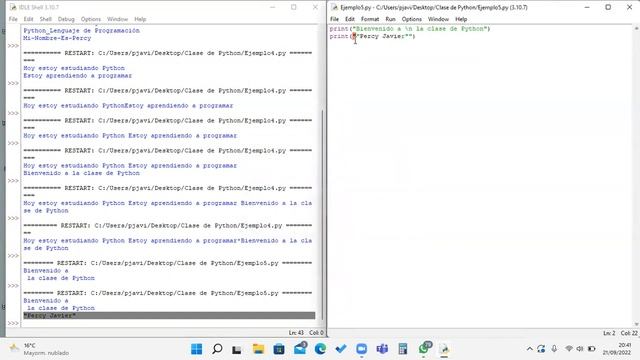Click editor scrollbar down arrow

(x=636, y=324)
